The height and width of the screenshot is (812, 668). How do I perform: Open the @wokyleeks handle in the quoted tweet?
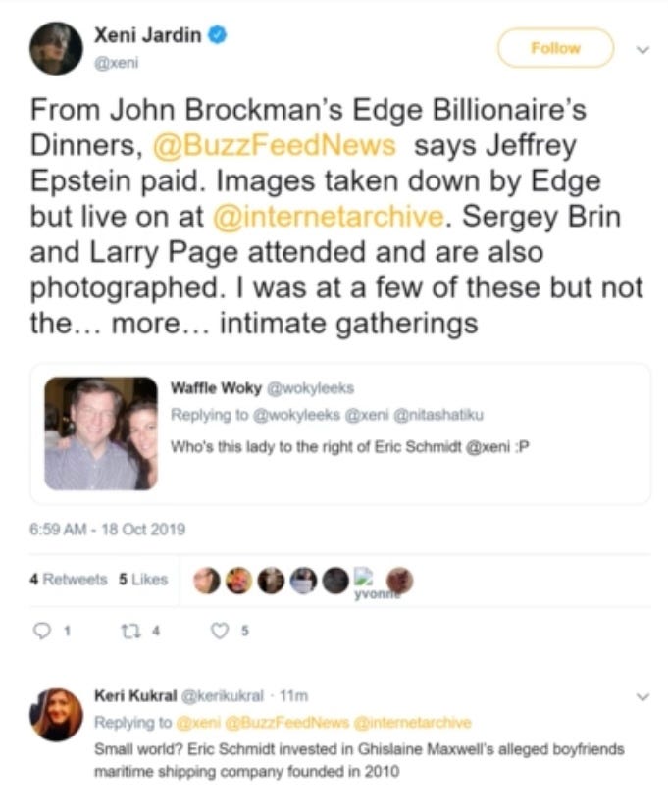tap(310, 388)
